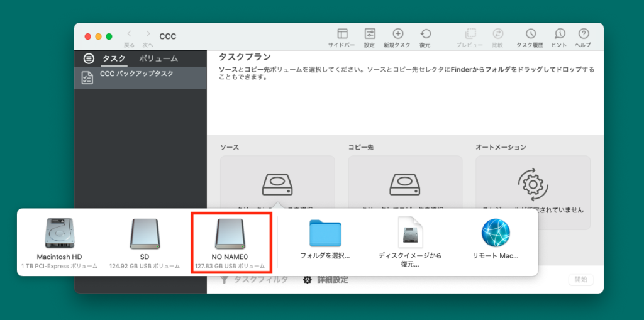The width and height of the screenshot is (644, 320).
Task: Select リモート Mac... option
Action: [496, 239]
